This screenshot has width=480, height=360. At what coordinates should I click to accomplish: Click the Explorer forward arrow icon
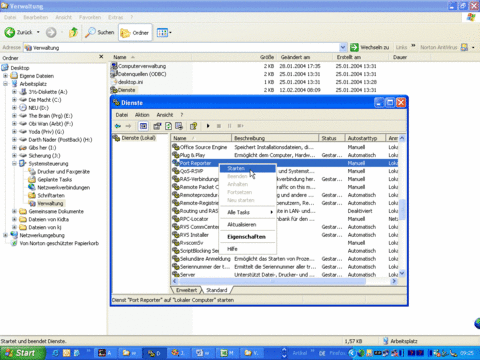pos(51,32)
